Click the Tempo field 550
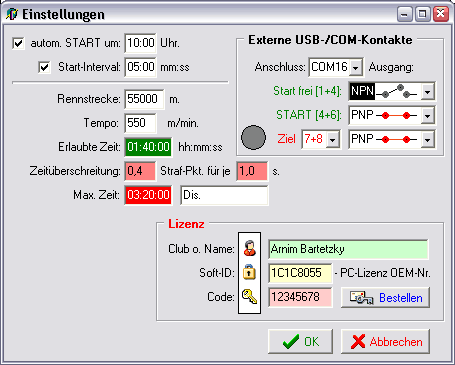455x365 pixels. [140, 123]
